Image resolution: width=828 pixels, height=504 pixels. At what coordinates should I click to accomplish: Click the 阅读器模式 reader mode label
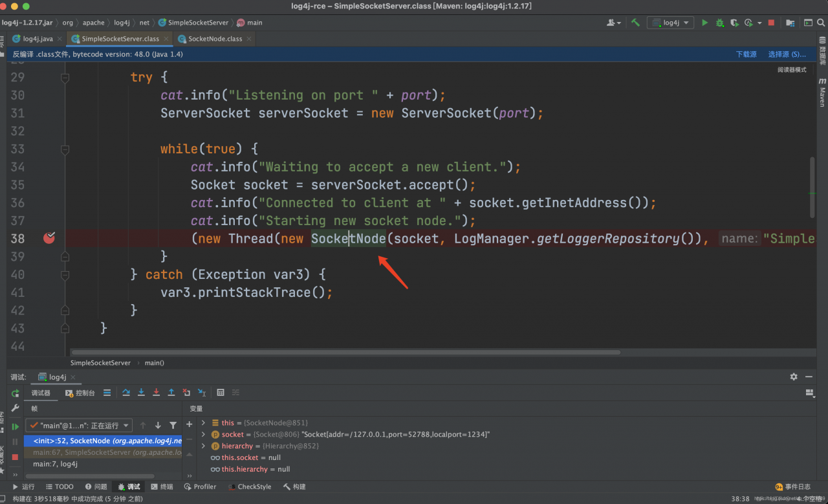792,70
